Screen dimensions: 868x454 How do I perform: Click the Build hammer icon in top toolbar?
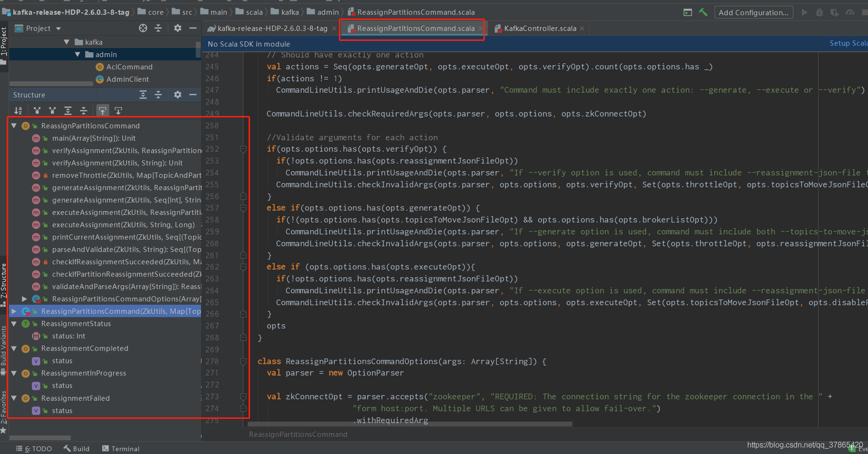[703, 12]
